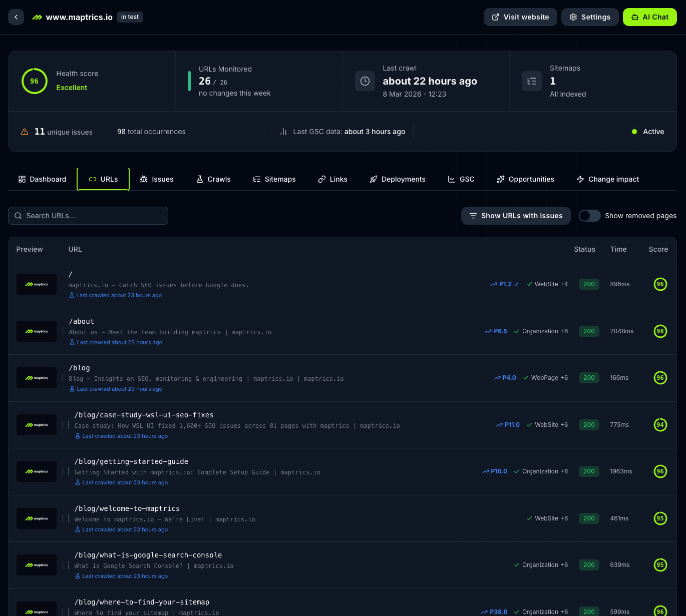Open /blog/where-to-find-your-sitemap URL
The image size is (686, 616).
pos(142,602)
